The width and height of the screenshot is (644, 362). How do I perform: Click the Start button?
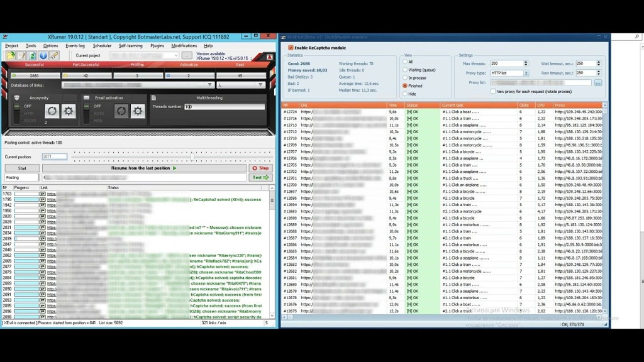pos(22,168)
